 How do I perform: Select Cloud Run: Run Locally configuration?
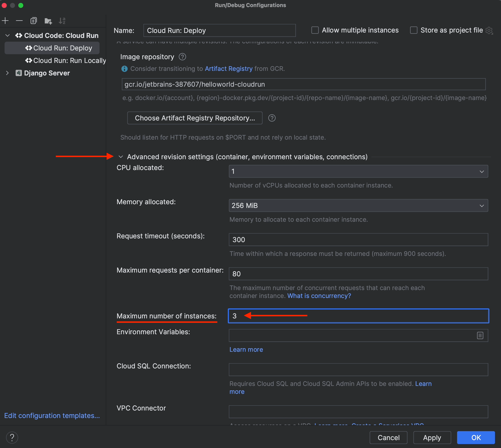(69, 61)
